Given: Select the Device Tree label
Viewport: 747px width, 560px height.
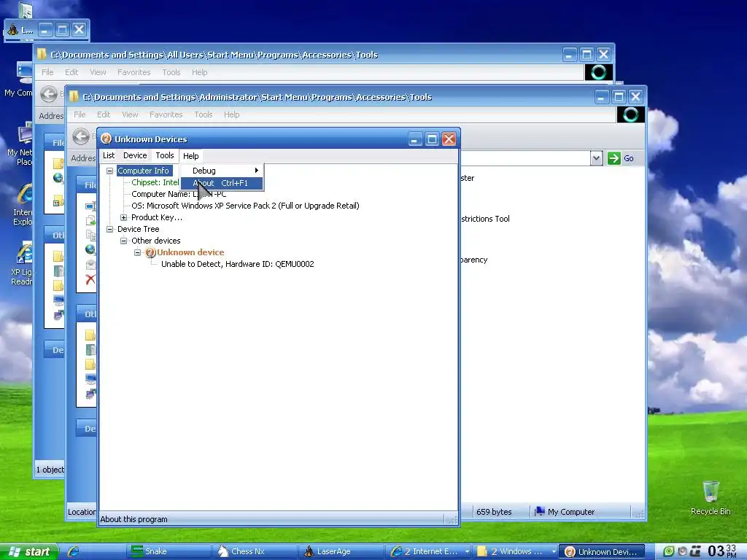Looking at the screenshot, I should (x=138, y=229).
